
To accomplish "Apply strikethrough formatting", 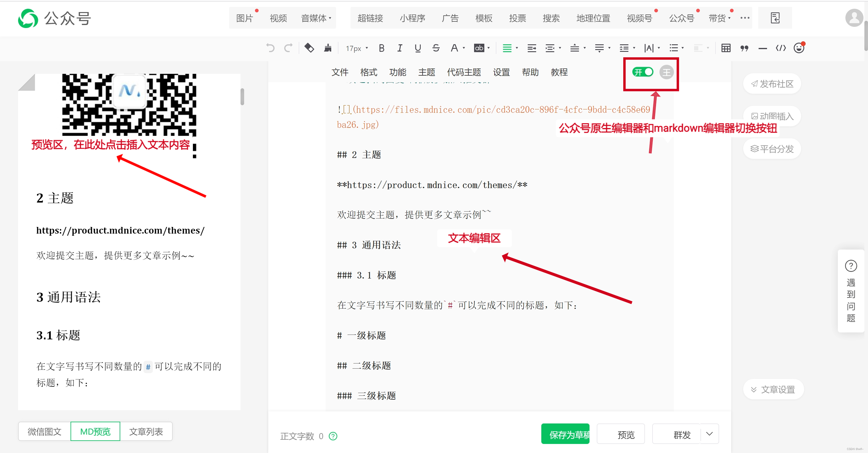I will tap(436, 48).
